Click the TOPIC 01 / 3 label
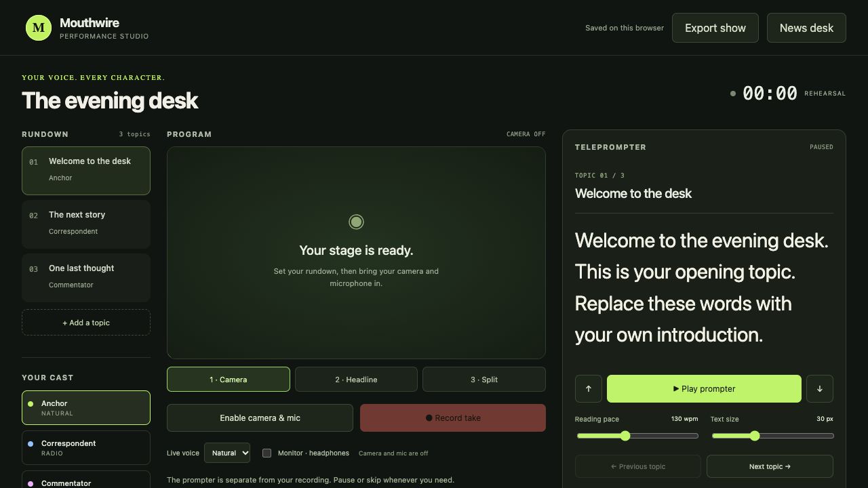The image size is (868, 488). pyautogui.click(x=599, y=176)
